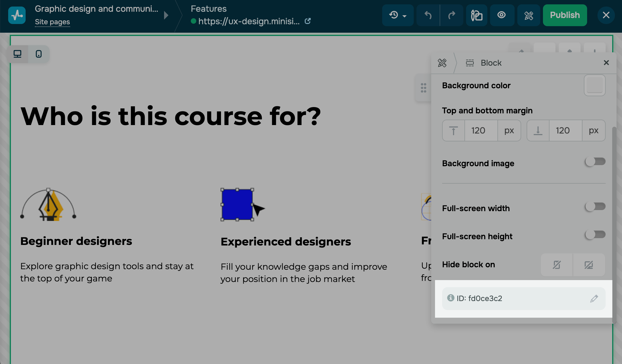
Task: Switch to desktop device view
Action: 17,54
